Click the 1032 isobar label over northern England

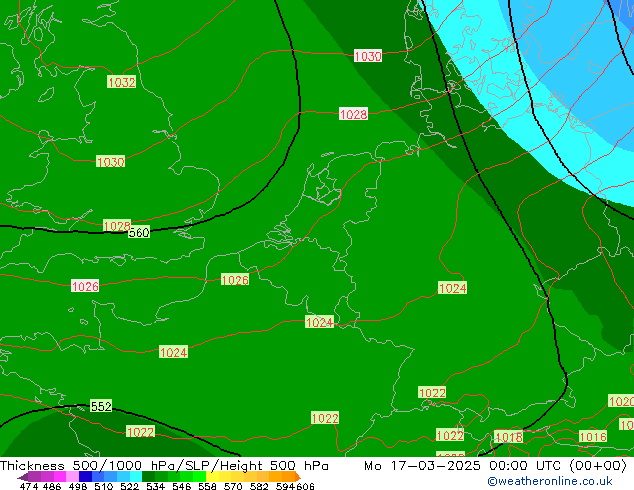[x=122, y=82]
